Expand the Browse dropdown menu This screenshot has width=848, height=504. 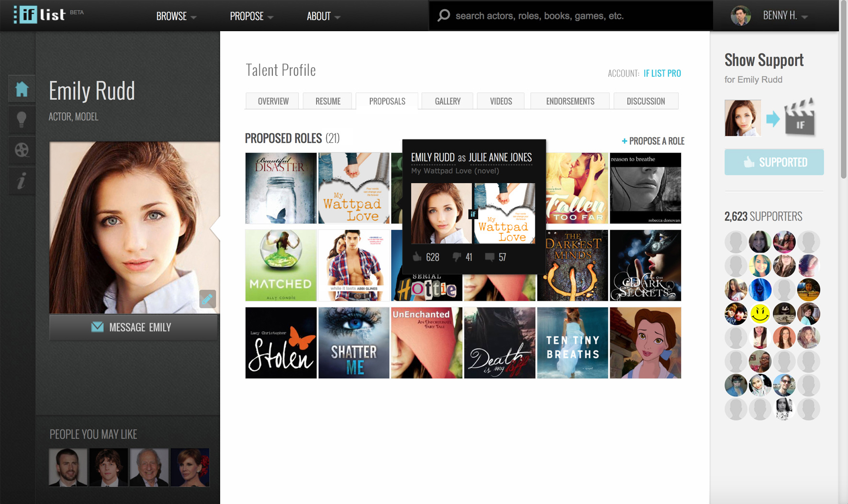tap(176, 16)
